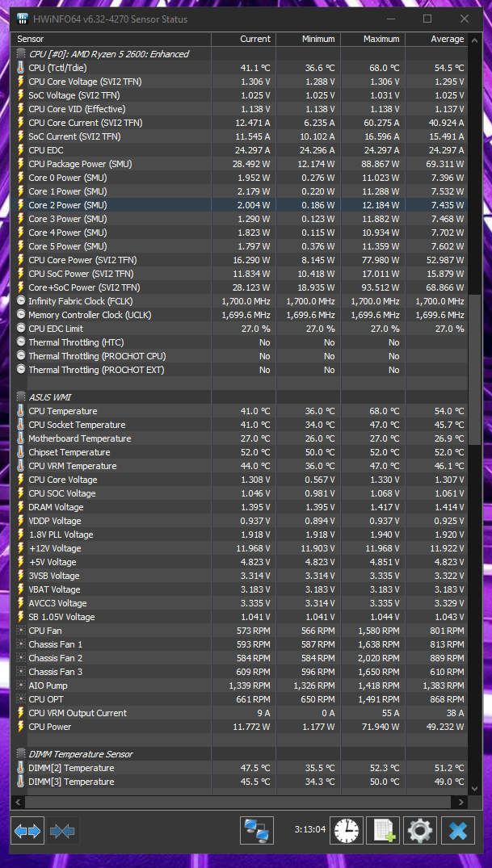
Task: Select the CPU Core VID (Effective) row
Action: click(239, 109)
